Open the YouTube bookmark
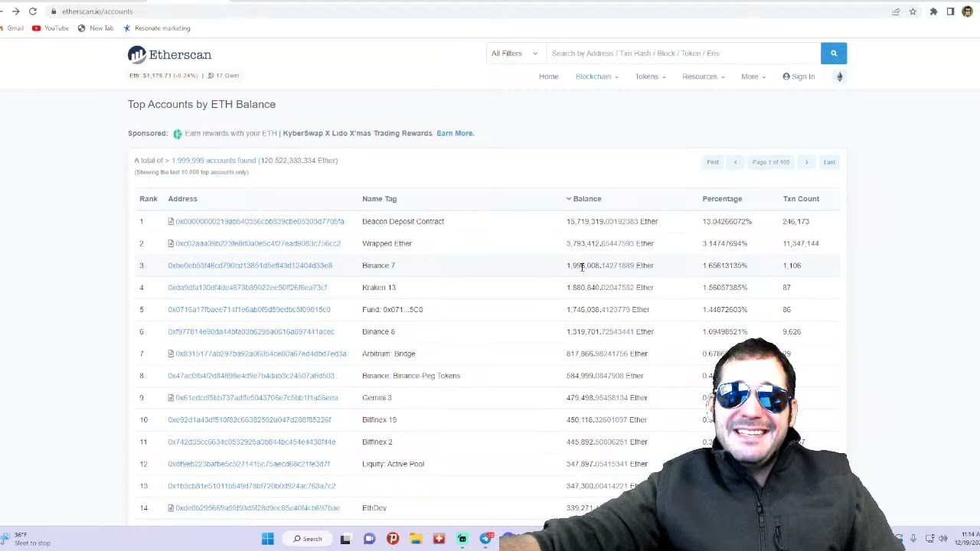The height and width of the screenshot is (551, 980). 51,28
